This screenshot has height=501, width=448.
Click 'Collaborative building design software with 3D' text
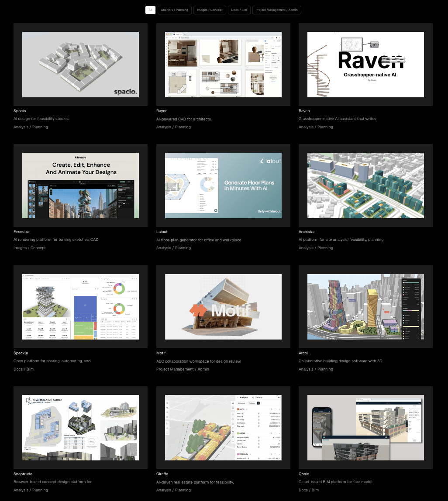coord(340,361)
